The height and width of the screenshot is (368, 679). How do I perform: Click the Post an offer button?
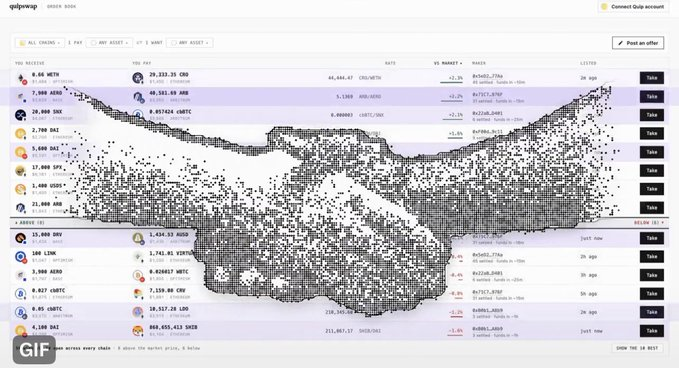click(638, 43)
